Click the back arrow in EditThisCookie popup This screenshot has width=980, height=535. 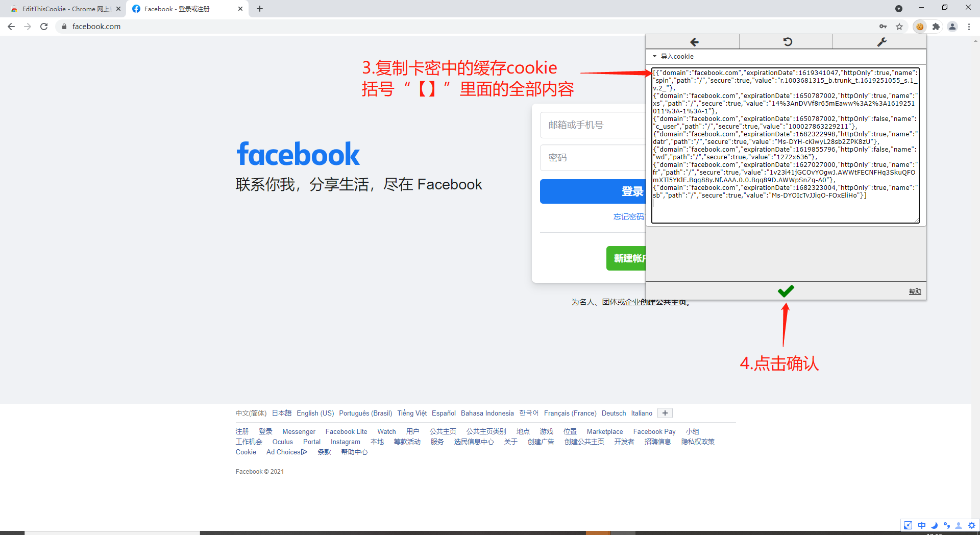694,42
